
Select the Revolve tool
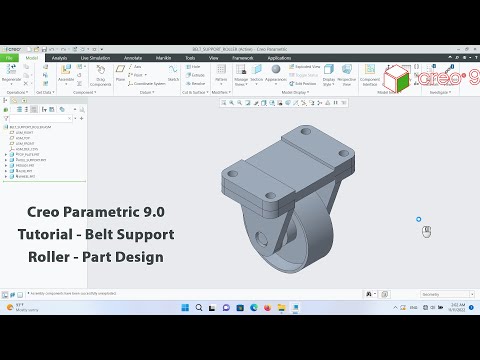pyautogui.click(x=195, y=83)
